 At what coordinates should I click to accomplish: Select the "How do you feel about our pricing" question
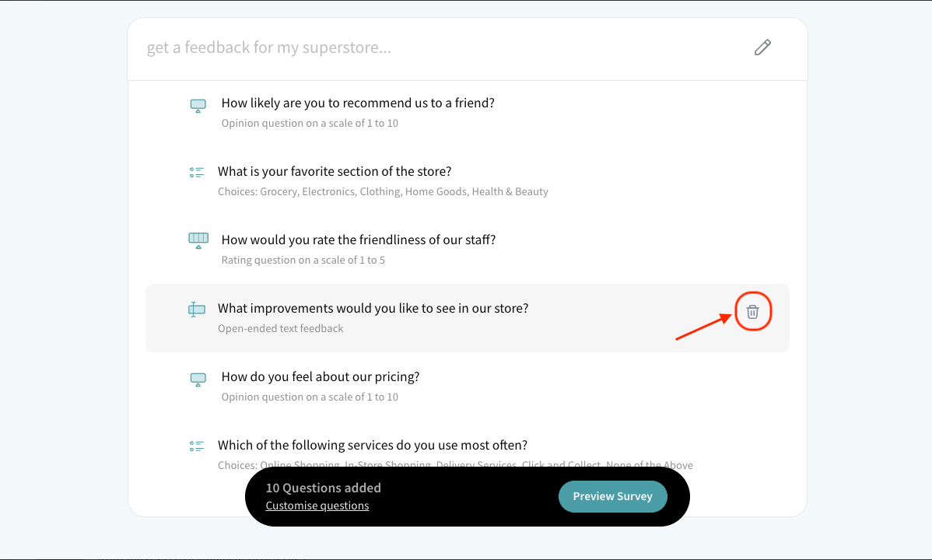click(x=321, y=376)
